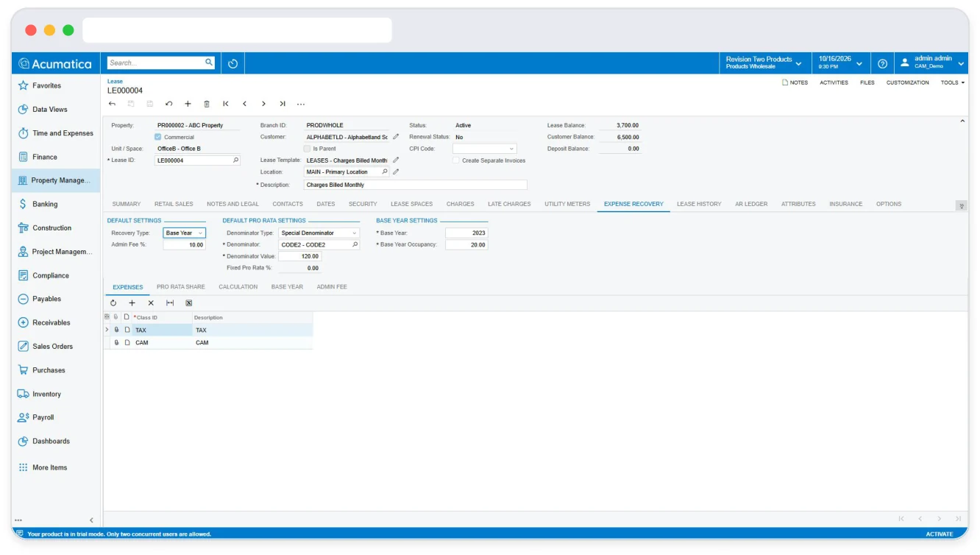Image resolution: width=980 pixels, height=555 pixels.
Task: Click the Admin Fee % field
Action: [x=184, y=244]
